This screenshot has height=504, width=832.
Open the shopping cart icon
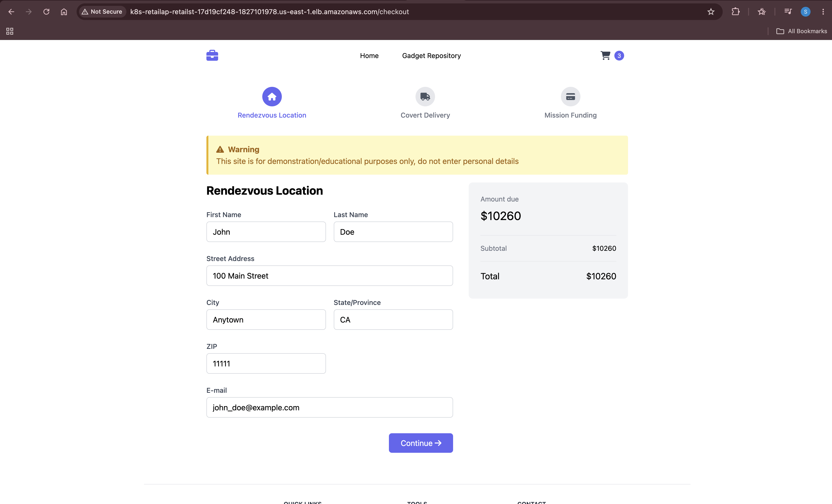(x=605, y=55)
